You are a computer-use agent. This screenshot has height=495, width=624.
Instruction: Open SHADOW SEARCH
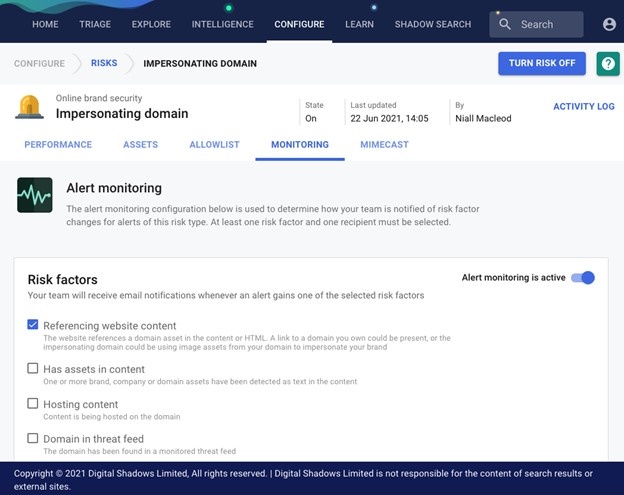pyautogui.click(x=433, y=24)
